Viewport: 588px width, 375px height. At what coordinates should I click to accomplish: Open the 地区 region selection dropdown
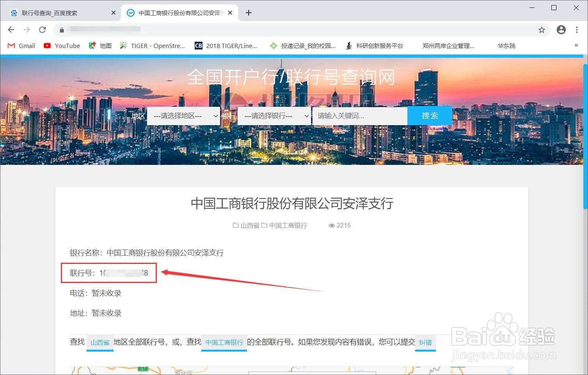coord(183,115)
